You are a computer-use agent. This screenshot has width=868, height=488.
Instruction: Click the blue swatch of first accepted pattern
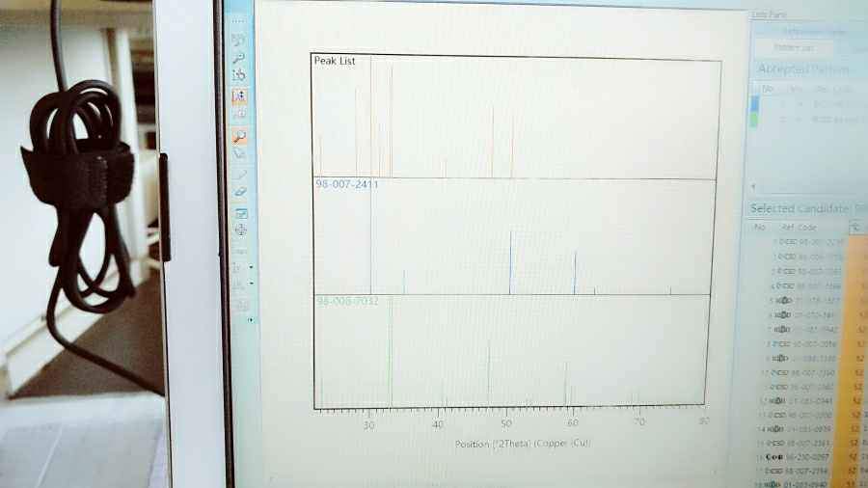point(754,103)
